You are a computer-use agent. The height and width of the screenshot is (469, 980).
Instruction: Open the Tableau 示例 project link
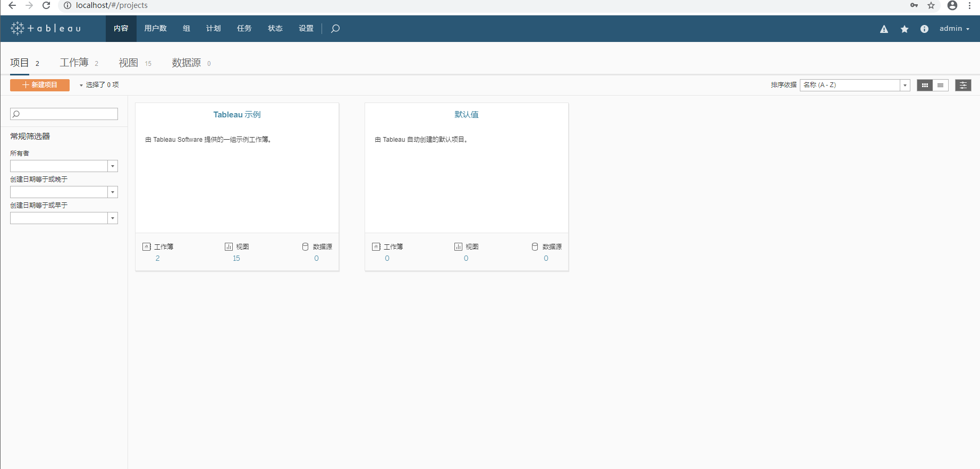[237, 115]
